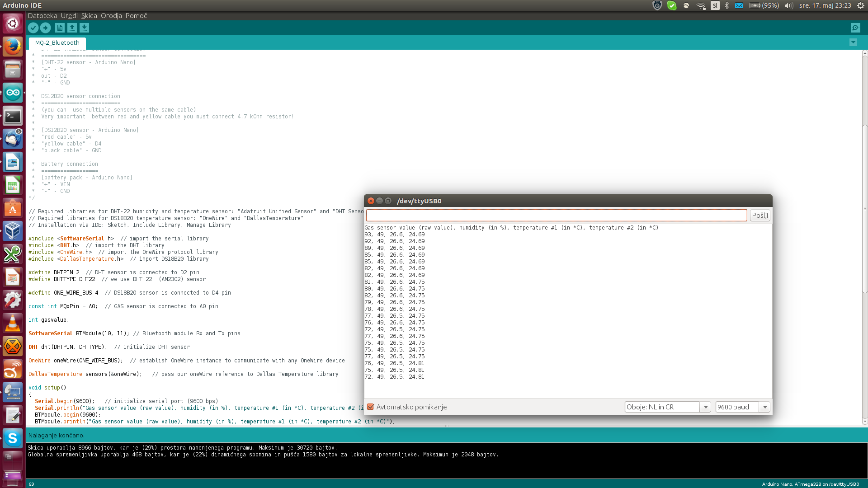Open the battery (95%) indicator
Image resolution: width=868 pixels, height=488 pixels.
[764, 5]
